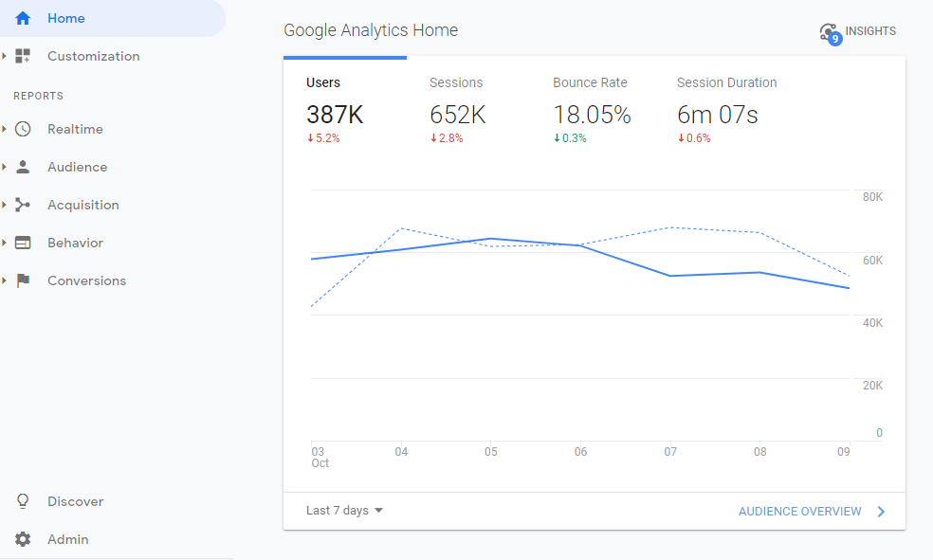Image resolution: width=933 pixels, height=560 pixels.
Task: Click the Home house icon
Action: click(24, 18)
